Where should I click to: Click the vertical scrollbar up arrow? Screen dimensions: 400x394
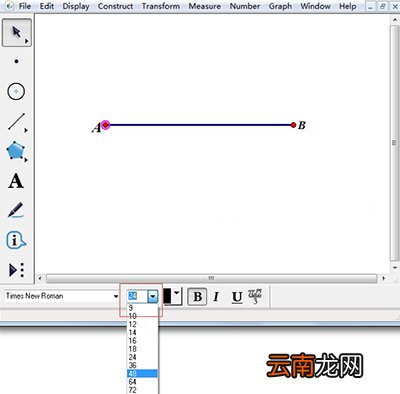pos(394,20)
